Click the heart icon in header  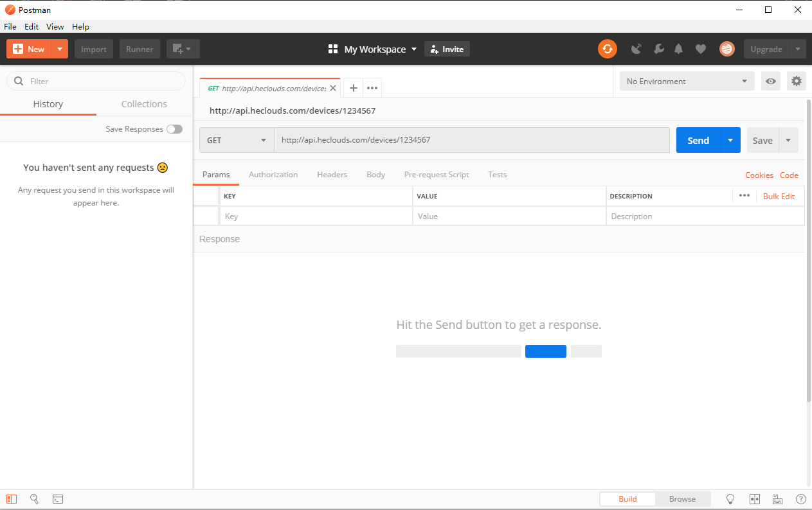pyautogui.click(x=701, y=49)
